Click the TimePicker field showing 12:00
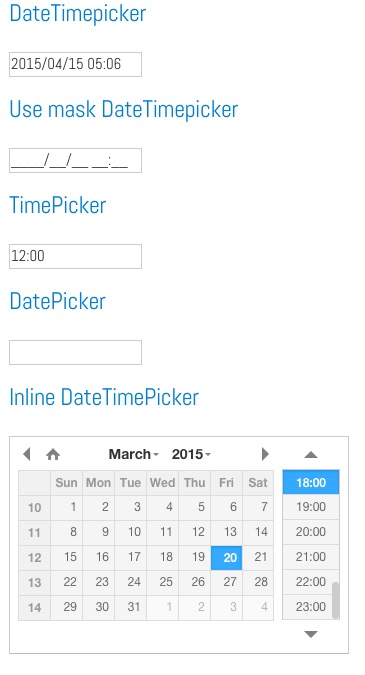The image size is (365, 675). coord(75,256)
